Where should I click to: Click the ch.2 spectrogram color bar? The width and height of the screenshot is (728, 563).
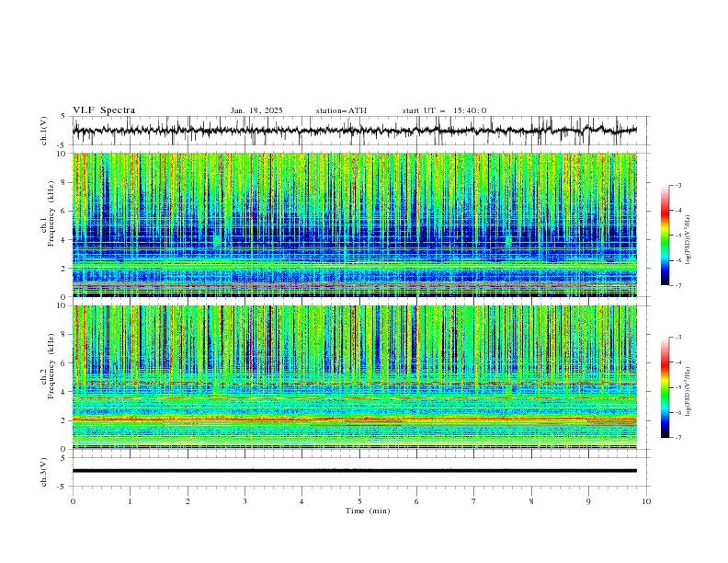(x=665, y=387)
